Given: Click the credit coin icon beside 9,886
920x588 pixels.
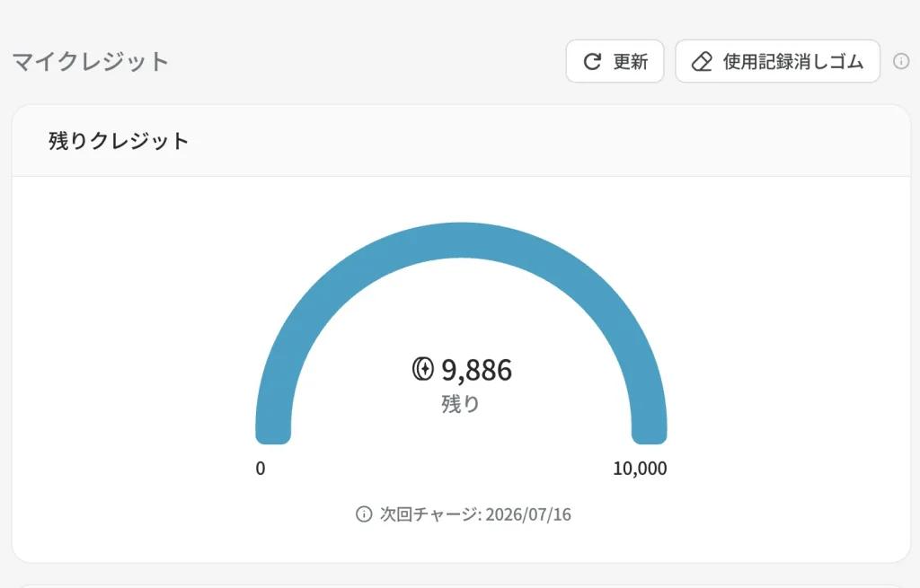Looking at the screenshot, I should (x=423, y=369).
